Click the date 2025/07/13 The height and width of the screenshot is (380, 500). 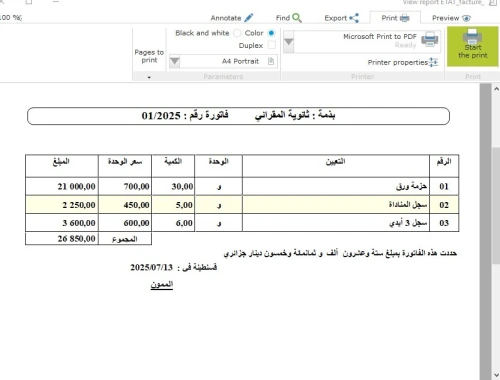coord(151,267)
